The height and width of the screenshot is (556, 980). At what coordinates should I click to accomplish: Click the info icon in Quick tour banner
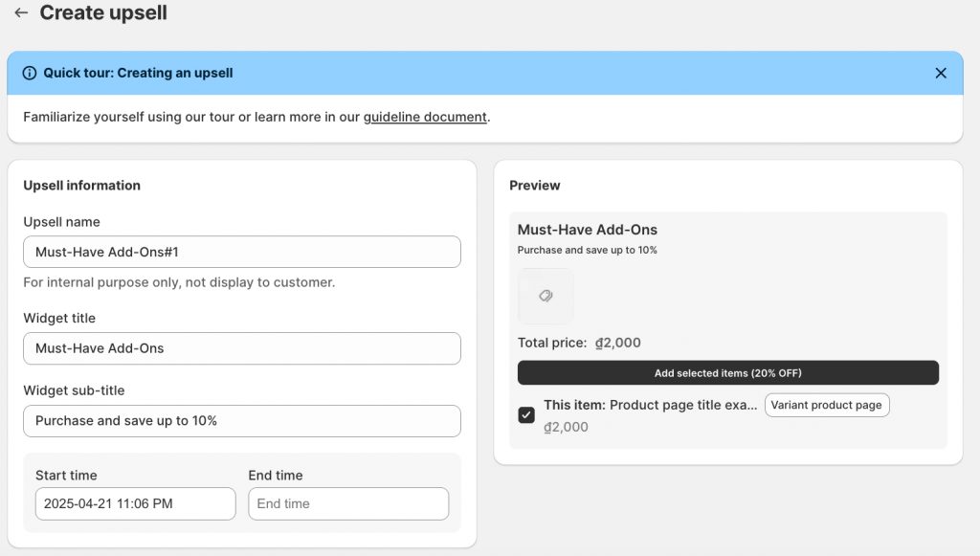point(30,74)
